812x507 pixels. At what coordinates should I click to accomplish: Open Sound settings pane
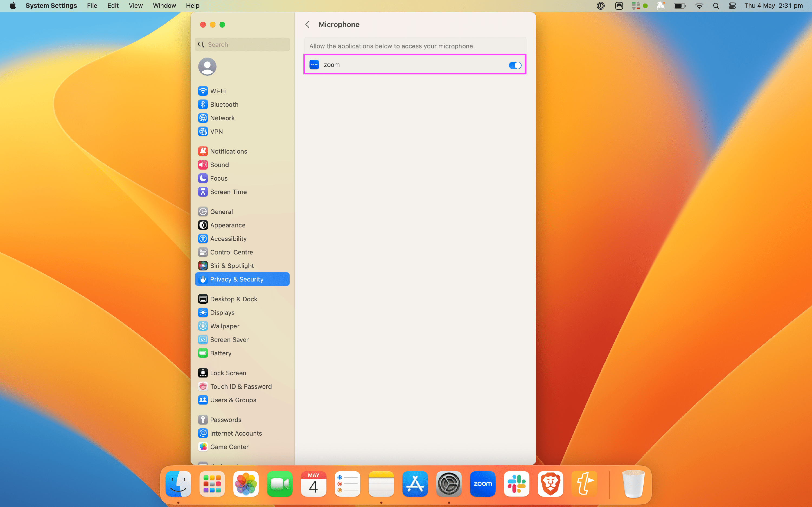219,165
